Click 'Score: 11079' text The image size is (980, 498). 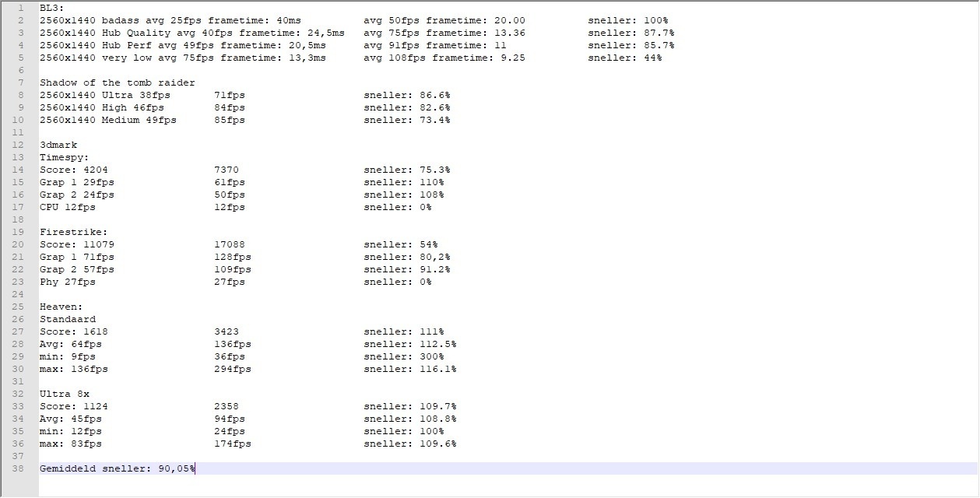click(x=77, y=244)
